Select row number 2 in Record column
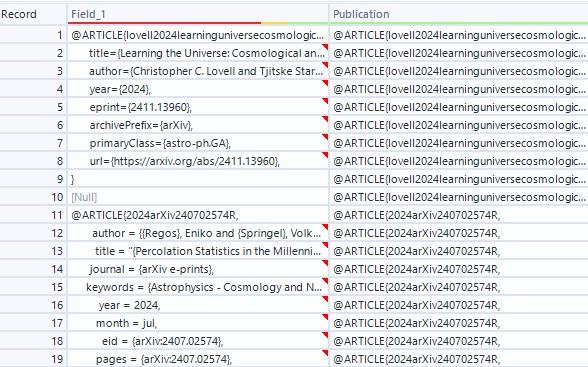The height and width of the screenshot is (367, 588). [x=33, y=53]
